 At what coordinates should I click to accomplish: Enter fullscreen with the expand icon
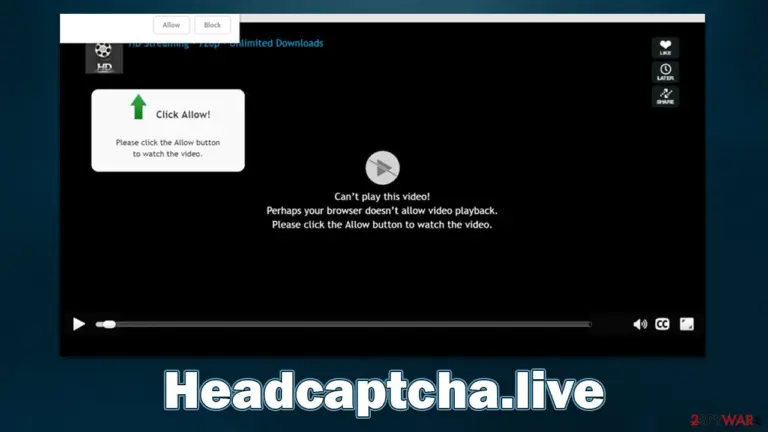point(687,324)
